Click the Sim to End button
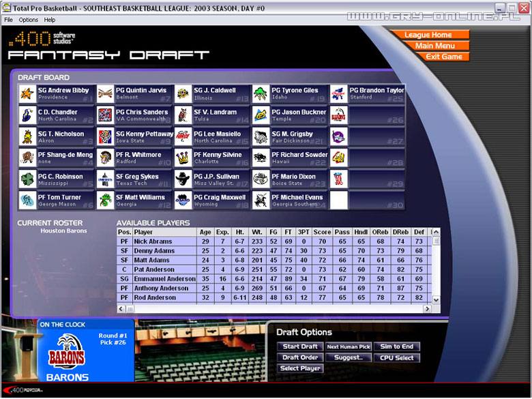This screenshot has height=399, width=532. pos(397,346)
